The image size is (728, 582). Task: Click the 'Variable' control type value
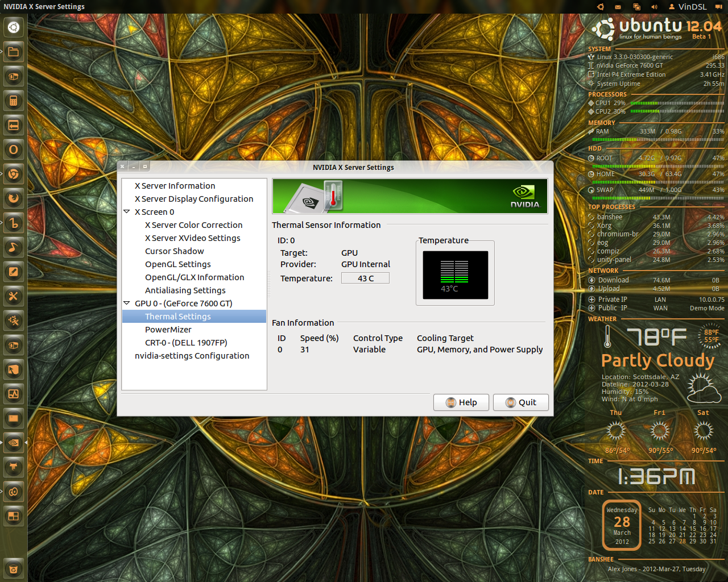369,350
